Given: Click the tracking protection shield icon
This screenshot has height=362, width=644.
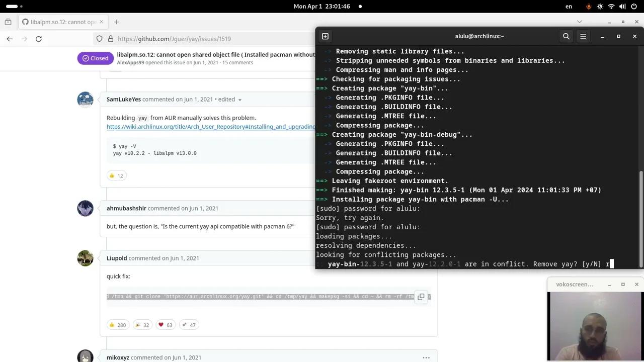Looking at the screenshot, I should coord(99,39).
